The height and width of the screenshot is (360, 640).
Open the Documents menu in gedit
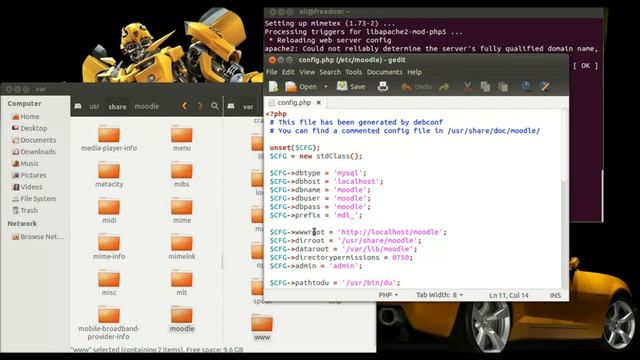tap(384, 72)
